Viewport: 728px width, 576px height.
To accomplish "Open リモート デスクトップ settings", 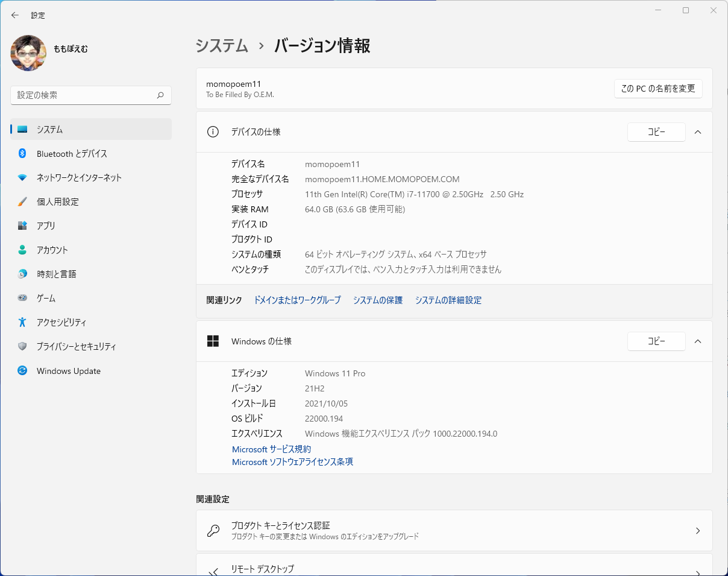I will [454, 565].
